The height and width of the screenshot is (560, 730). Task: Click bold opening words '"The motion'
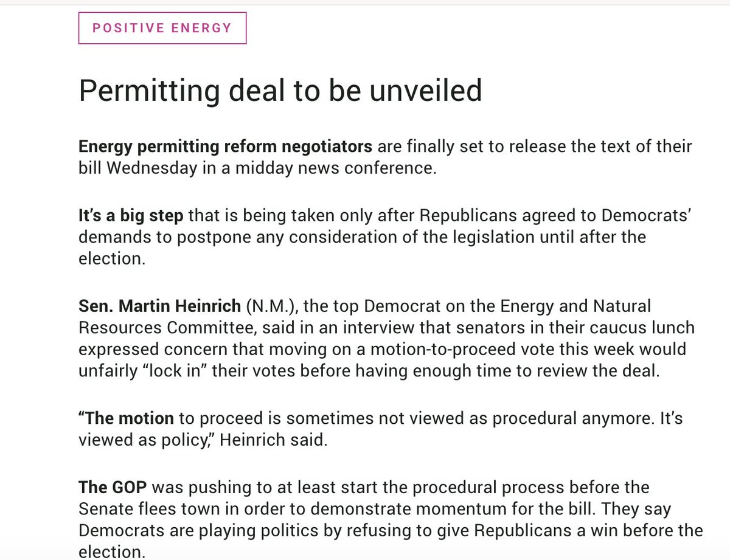(127, 418)
